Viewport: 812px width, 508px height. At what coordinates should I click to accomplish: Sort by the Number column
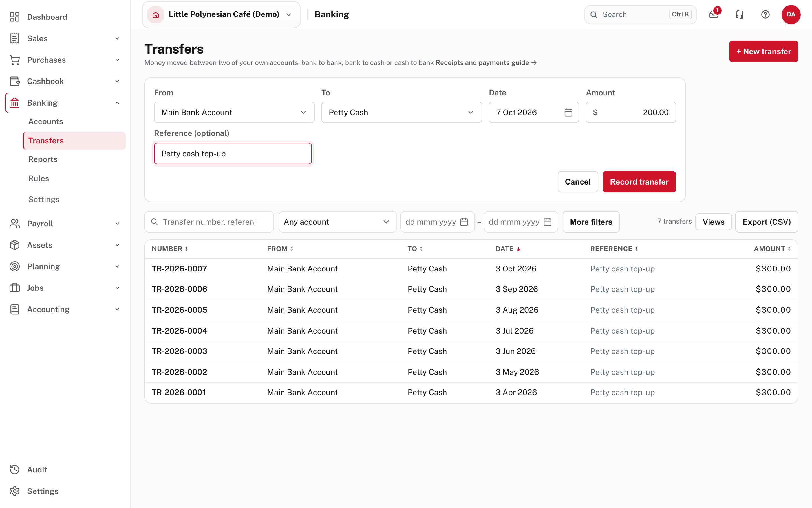[x=170, y=249]
